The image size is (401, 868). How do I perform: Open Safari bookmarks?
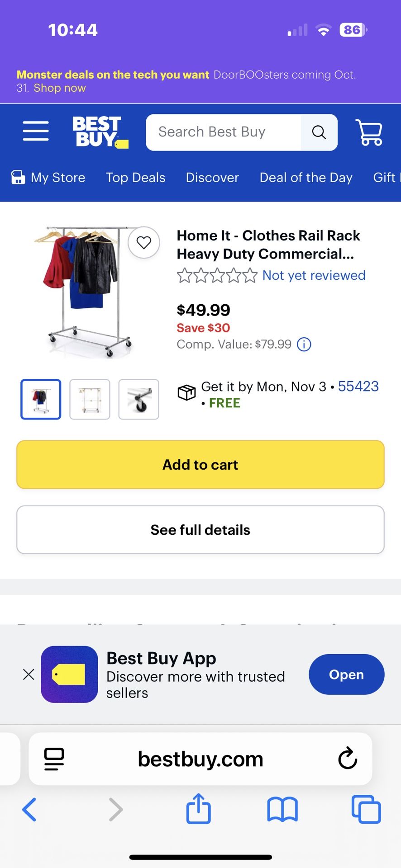coord(282,809)
